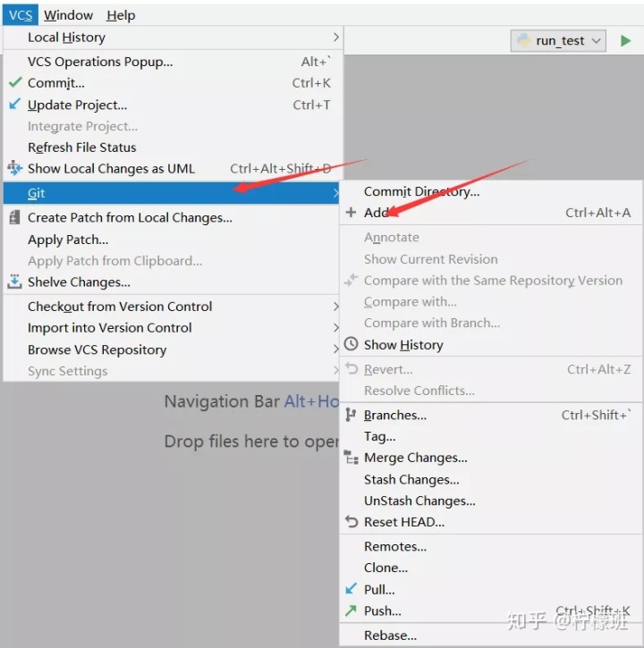Click the green Run play icon
The width and height of the screenshot is (644, 648).
click(x=625, y=40)
